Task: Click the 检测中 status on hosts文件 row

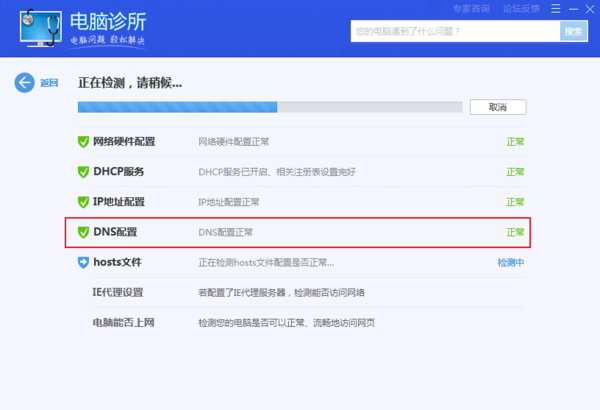Action: (511, 262)
